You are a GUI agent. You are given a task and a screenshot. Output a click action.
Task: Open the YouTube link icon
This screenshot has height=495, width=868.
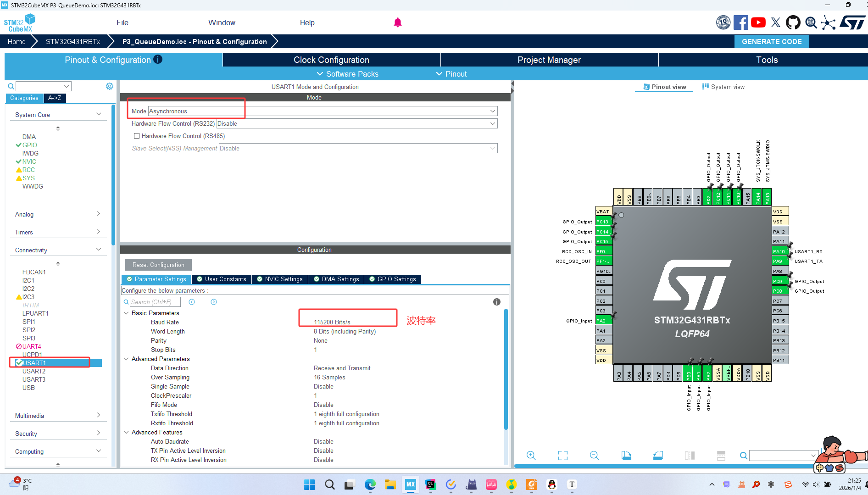(758, 22)
